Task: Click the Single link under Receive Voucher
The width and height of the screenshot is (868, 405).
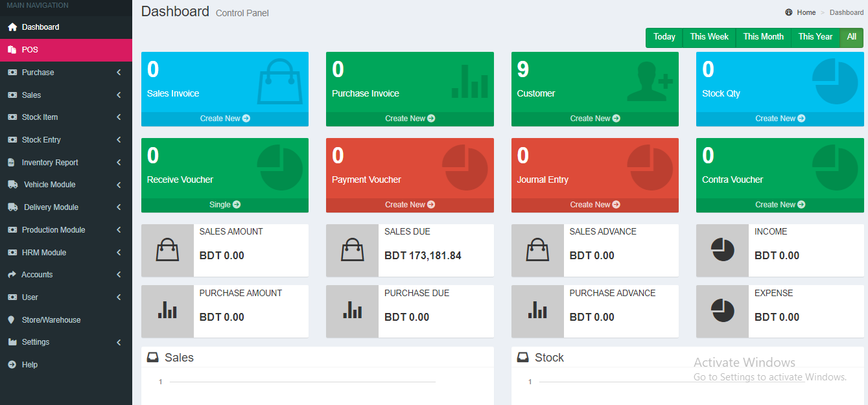Action: (224, 205)
